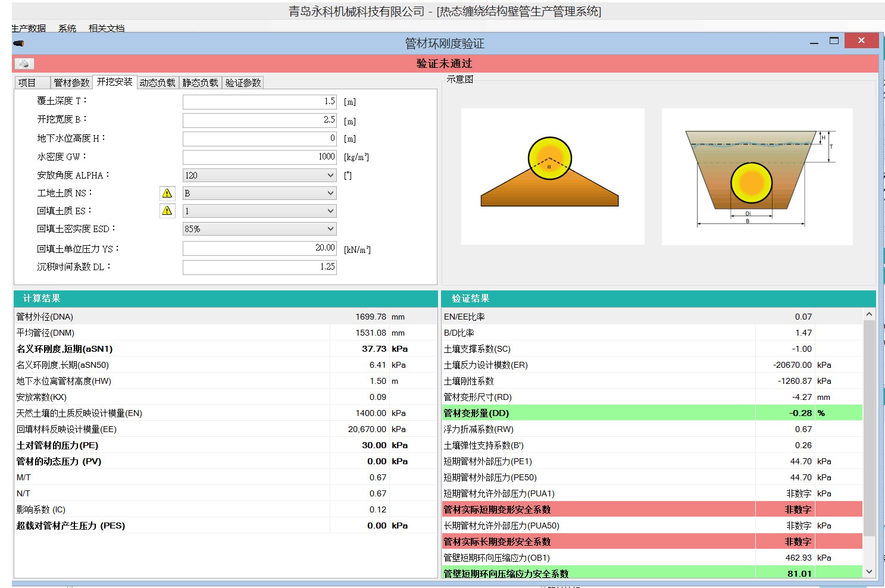Open the 回填土密实度 ESD dropdown
This screenshot has height=588, width=885.
[x=259, y=229]
